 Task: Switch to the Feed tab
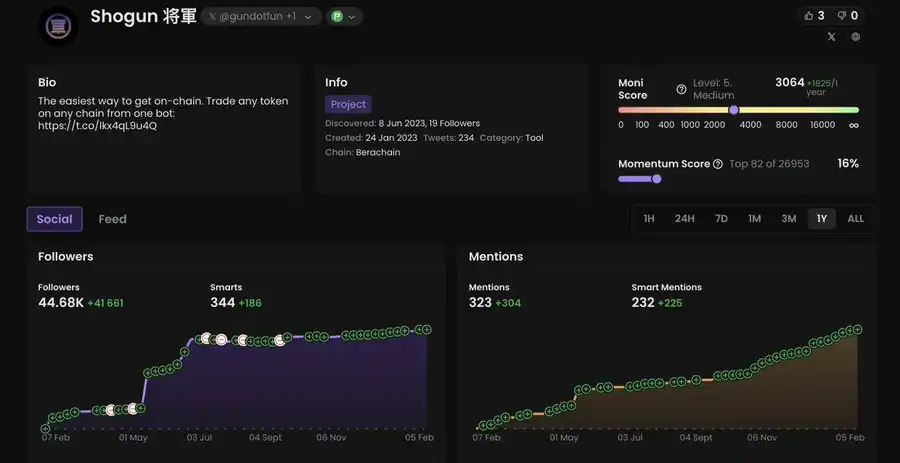(x=112, y=219)
